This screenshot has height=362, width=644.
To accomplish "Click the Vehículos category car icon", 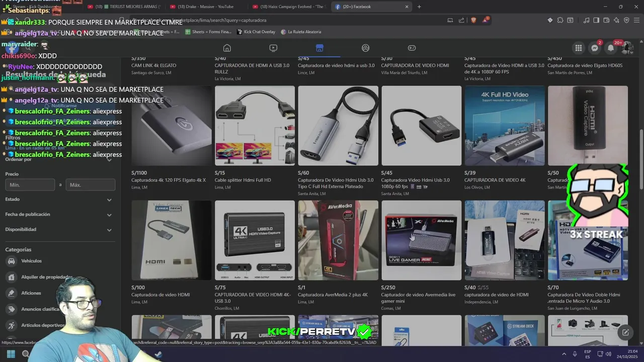I will tap(11, 261).
